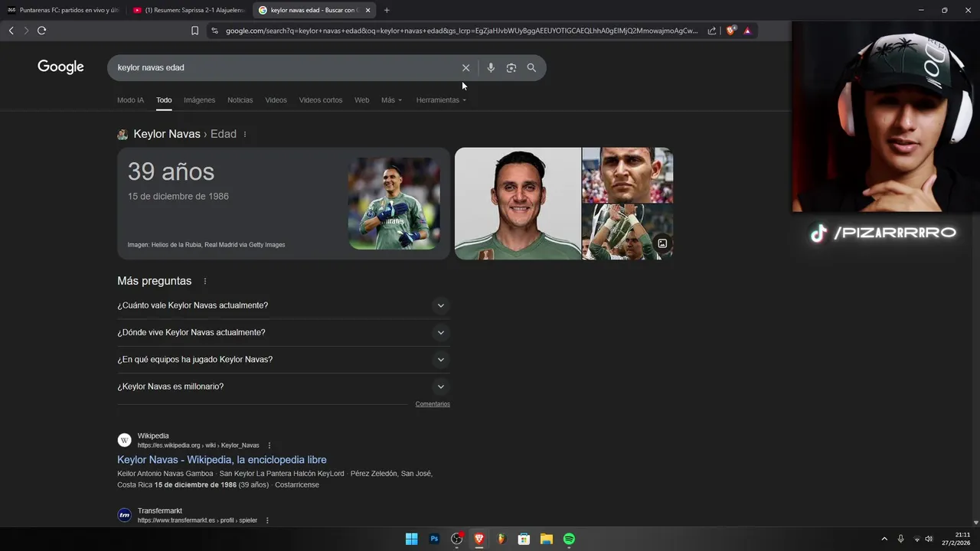Click Keylor Navas in the knowledge breadcrumb
The image size is (980, 551).
point(167,134)
